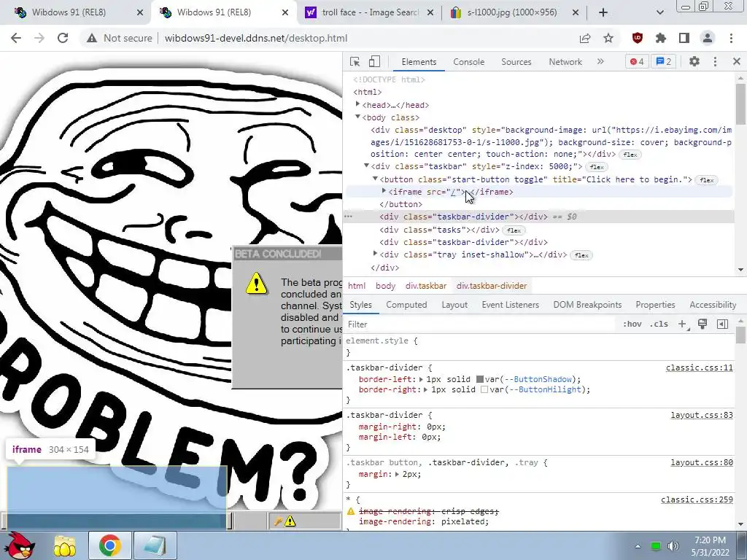Open DevTools settings gear
Screen dimensions: 747x560
(x=694, y=61)
